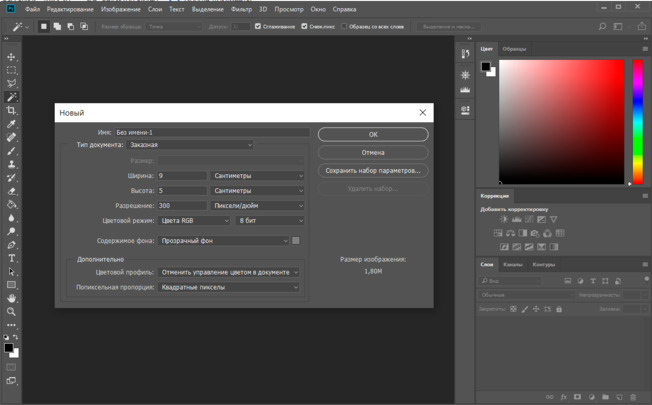
Task: Click Сохранить набор параметров button
Action: pyautogui.click(x=373, y=171)
